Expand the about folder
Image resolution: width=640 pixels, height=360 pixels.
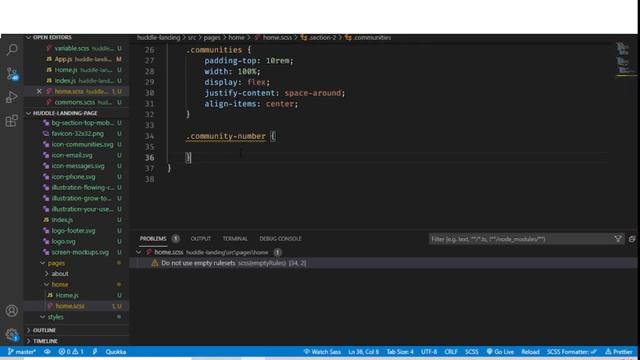(x=60, y=274)
